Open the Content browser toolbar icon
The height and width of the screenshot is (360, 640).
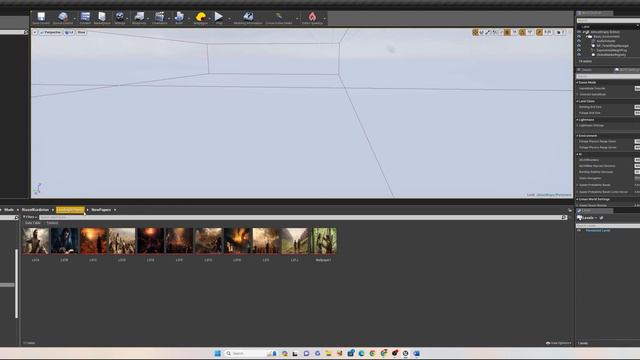click(85, 17)
